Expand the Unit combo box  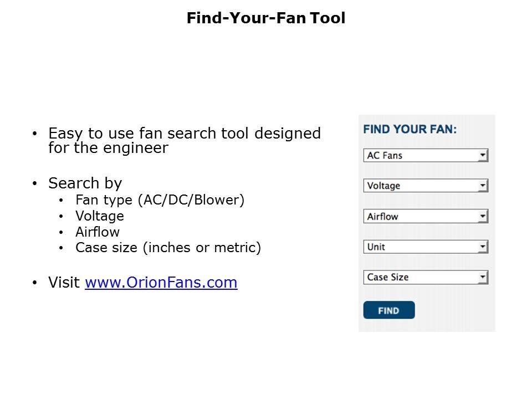coord(421,247)
